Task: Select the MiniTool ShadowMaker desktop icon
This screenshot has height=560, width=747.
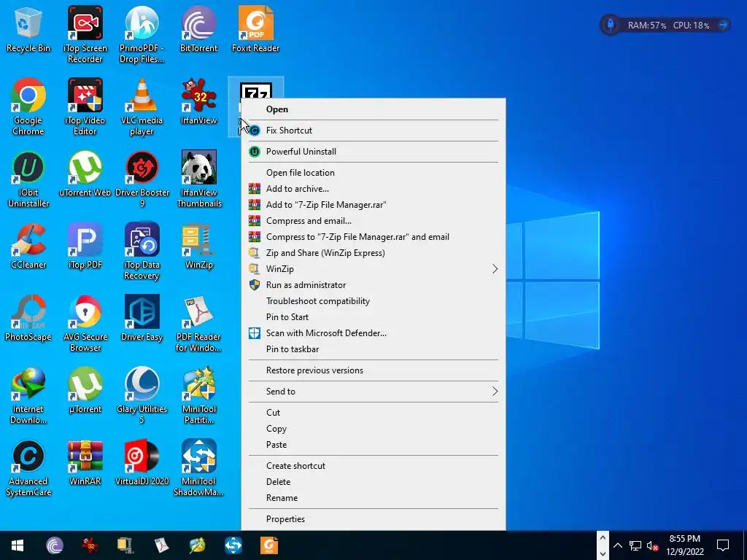Action: click(198, 468)
